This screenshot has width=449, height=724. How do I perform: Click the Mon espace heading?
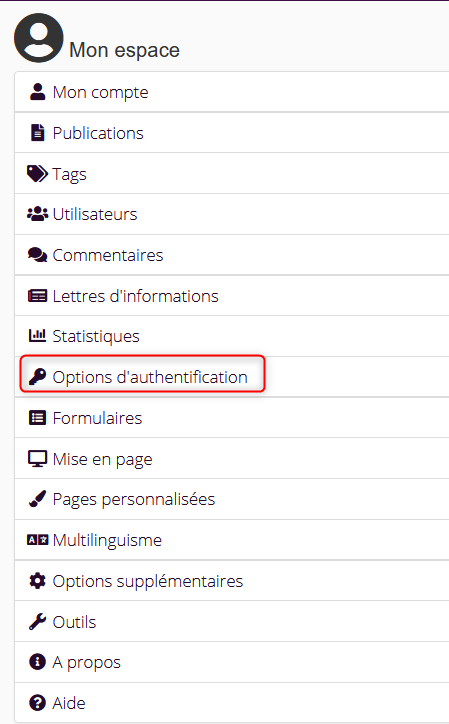click(124, 50)
